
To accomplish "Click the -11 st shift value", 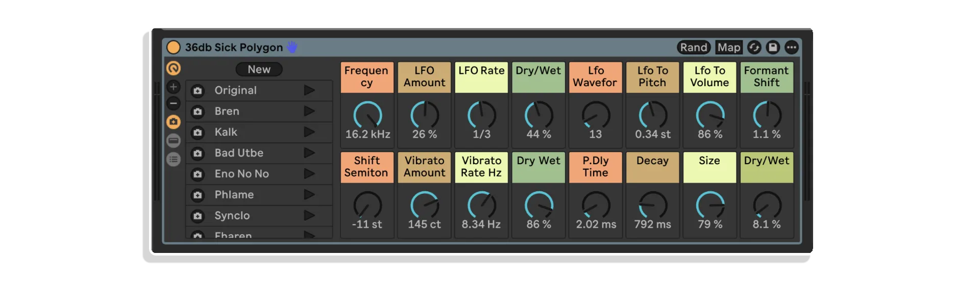I will [367, 224].
